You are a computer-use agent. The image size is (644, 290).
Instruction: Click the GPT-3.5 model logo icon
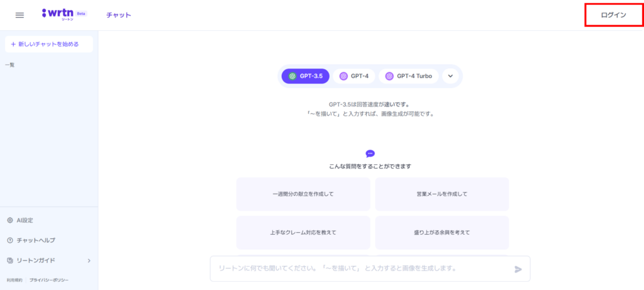[292, 76]
